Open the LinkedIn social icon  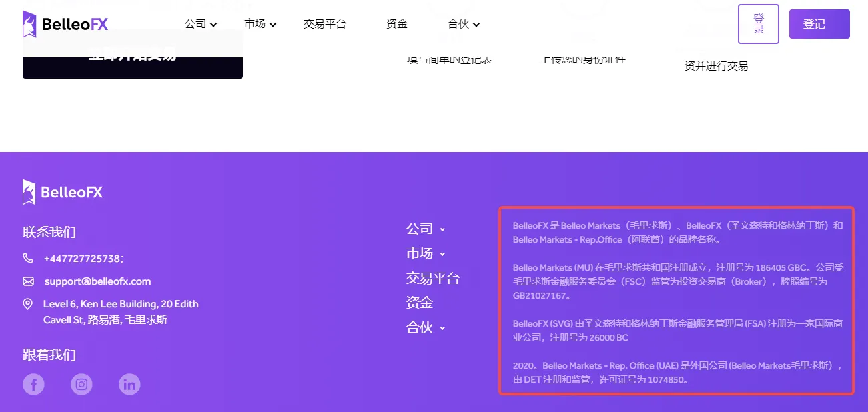pos(129,384)
